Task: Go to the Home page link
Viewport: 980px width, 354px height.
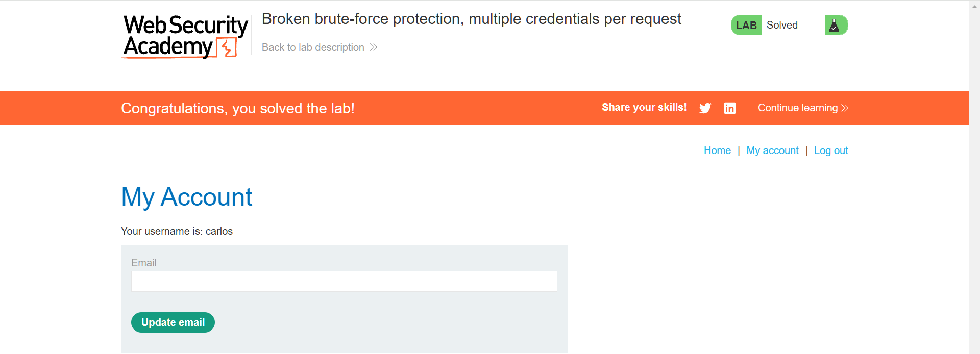Action: pos(717,150)
